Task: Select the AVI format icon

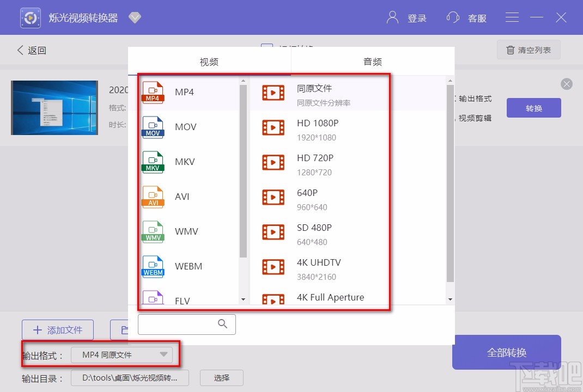Action: click(153, 197)
